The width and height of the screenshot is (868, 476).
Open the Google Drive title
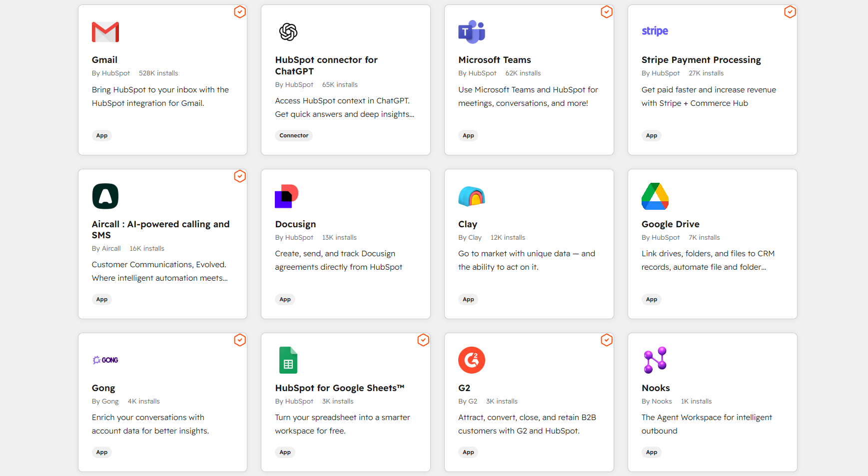tap(671, 224)
